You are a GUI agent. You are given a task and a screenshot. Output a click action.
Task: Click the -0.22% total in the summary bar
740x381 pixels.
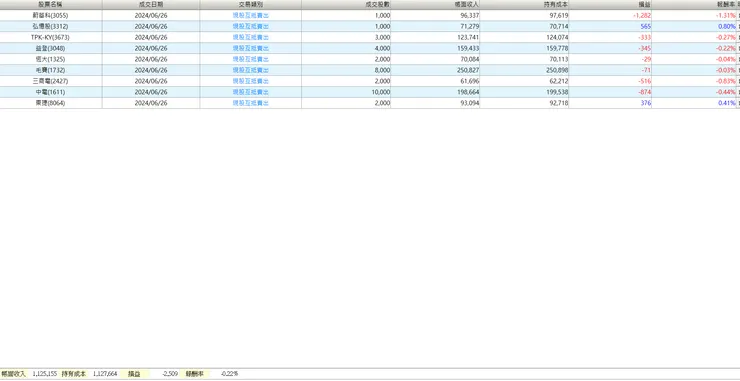(x=230, y=373)
